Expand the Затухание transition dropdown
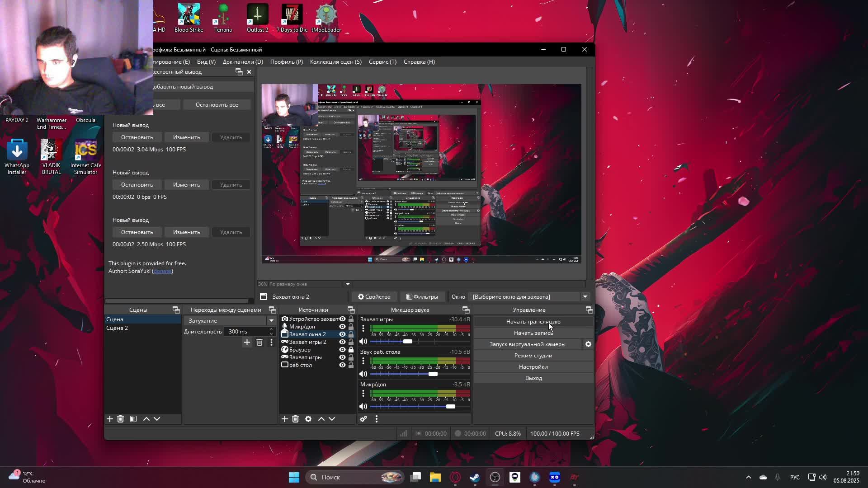Image resolution: width=868 pixels, height=488 pixels. [271, 321]
